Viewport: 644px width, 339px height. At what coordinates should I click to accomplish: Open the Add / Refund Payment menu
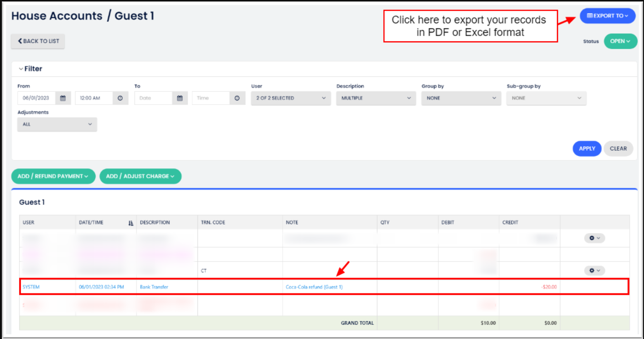[x=53, y=176]
